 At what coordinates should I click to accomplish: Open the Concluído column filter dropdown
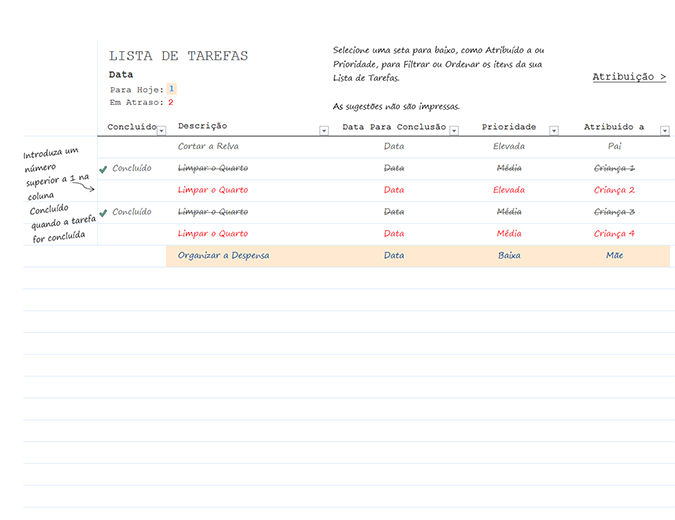[x=161, y=130]
